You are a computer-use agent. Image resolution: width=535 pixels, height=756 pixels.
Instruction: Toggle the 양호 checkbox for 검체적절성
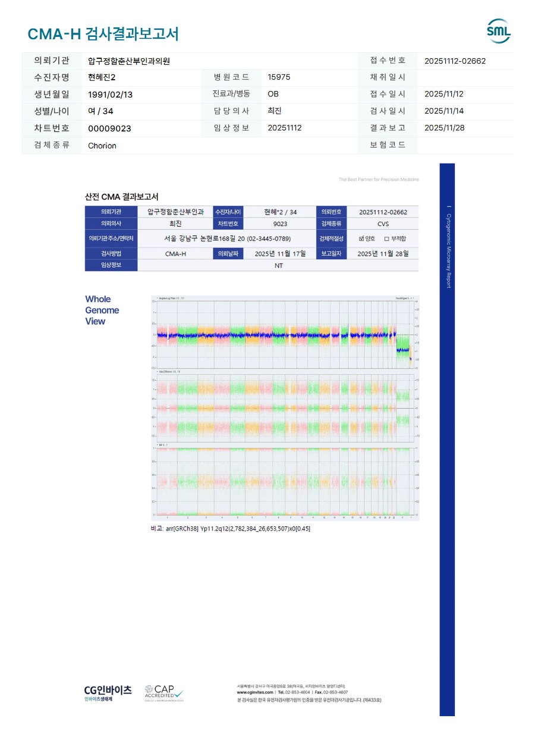point(361,238)
